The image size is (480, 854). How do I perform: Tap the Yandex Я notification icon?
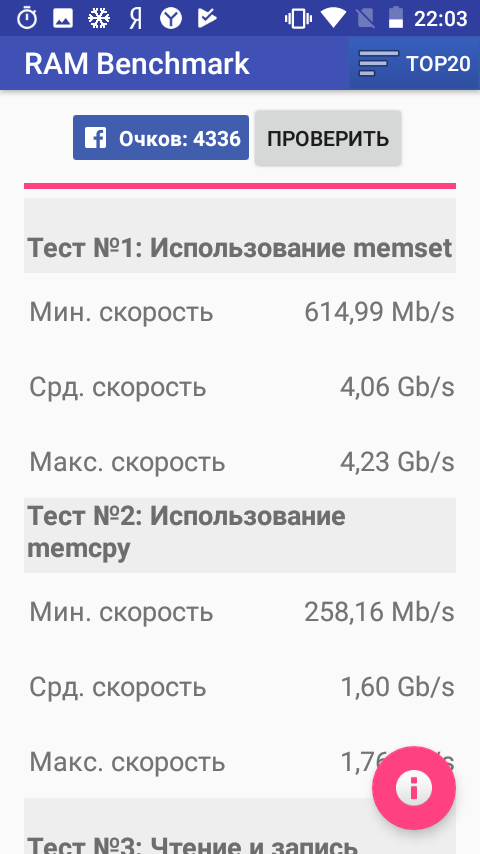click(135, 19)
